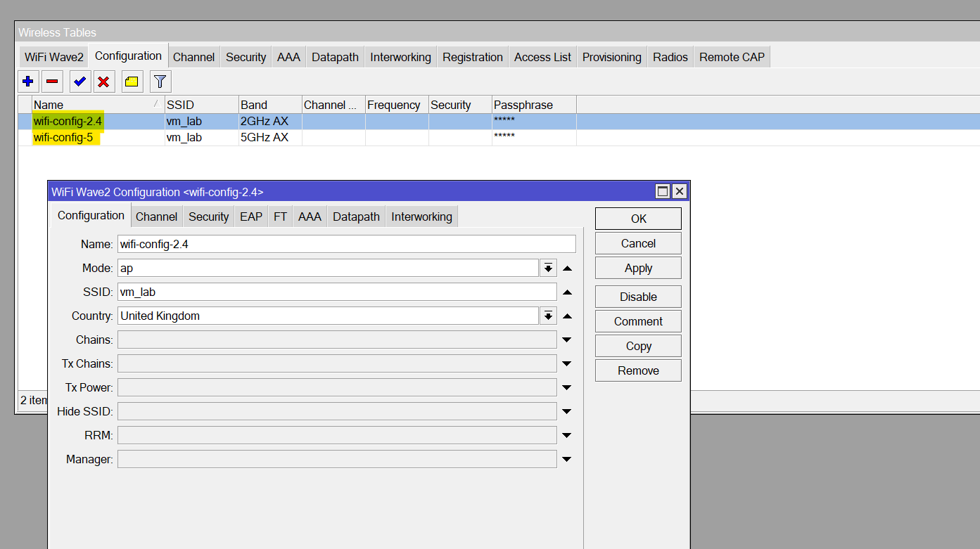The height and width of the screenshot is (549, 980).
Task: Expand the Manager dropdown
Action: pyautogui.click(x=567, y=459)
